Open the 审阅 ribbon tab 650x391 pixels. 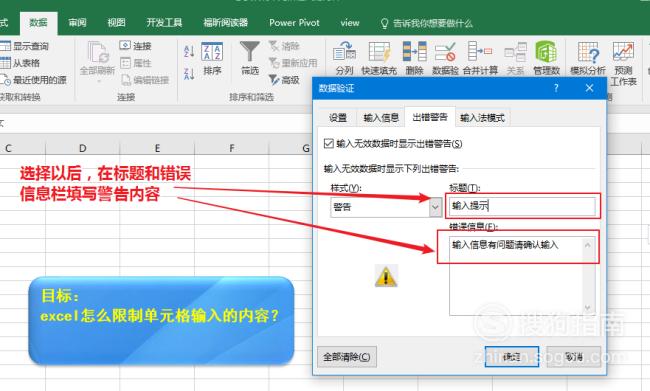click(78, 23)
